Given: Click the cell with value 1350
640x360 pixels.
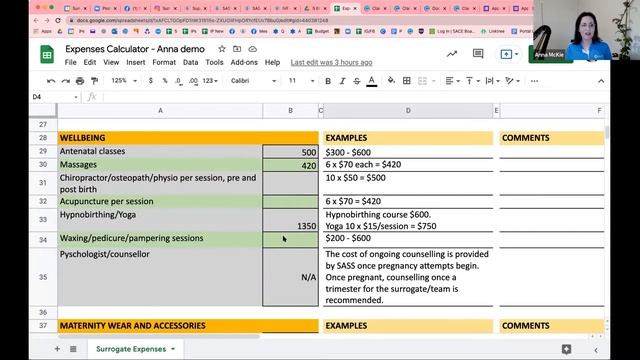Looking at the screenshot, I should (x=290, y=220).
